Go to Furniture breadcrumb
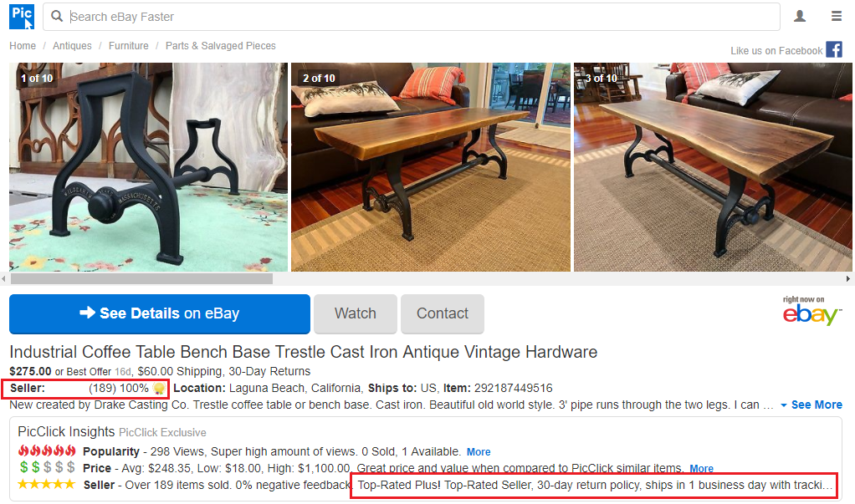Viewport: 855px width, 504px height. [128, 46]
